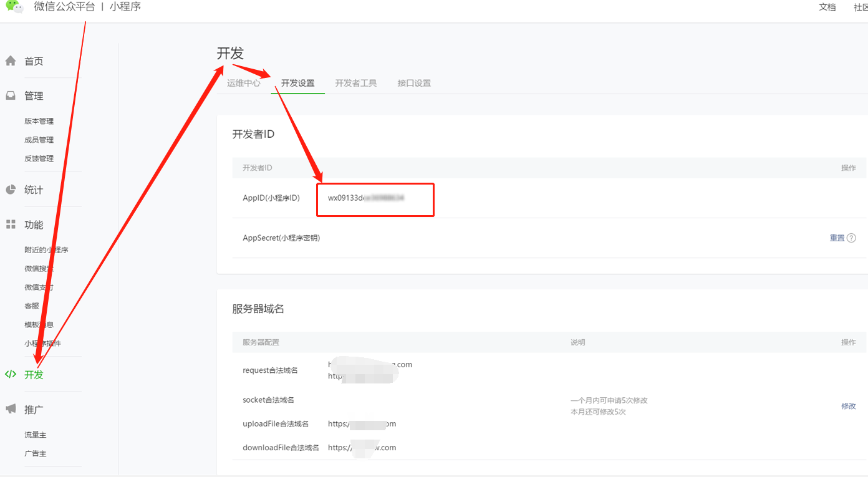Open 微信支付 in sidebar
The image size is (868, 477).
39,287
